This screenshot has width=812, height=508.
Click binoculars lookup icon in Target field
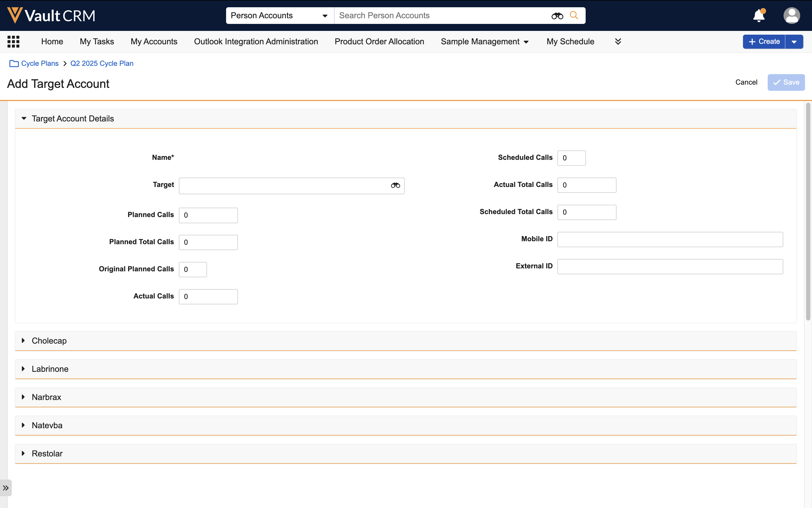point(395,185)
